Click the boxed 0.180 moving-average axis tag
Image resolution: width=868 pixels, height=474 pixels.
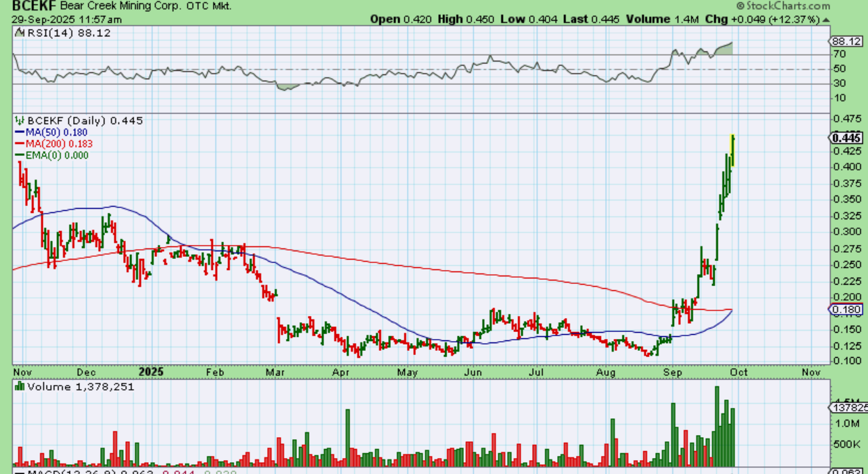[x=847, y=310]
